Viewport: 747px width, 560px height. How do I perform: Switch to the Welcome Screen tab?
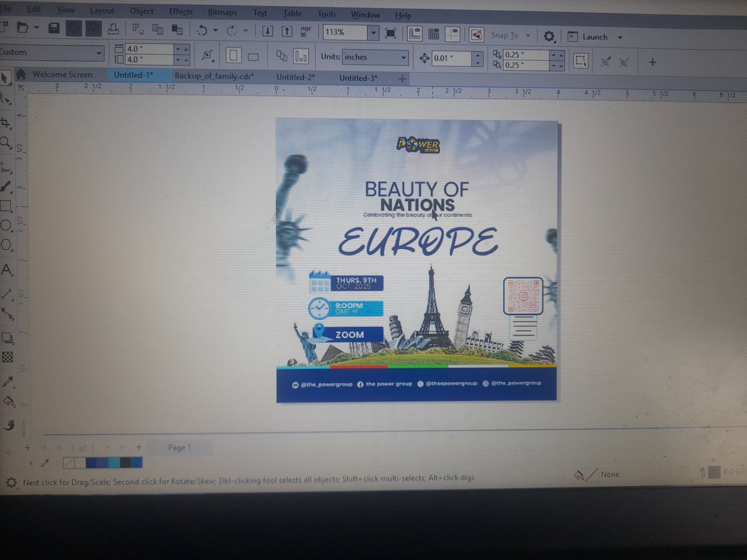[x=62, y=75]
